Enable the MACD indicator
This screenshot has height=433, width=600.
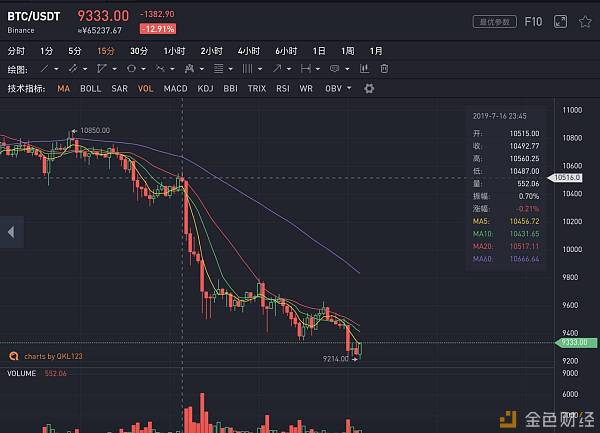coord(175,89)
